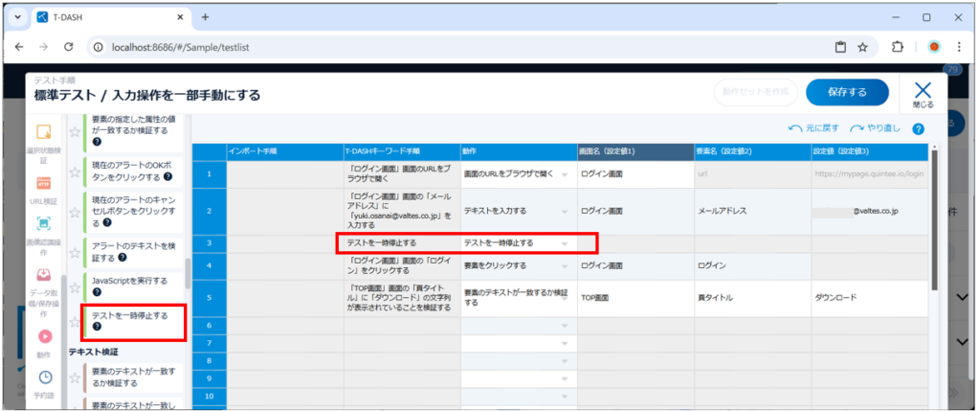The height and width of the screenshot is (411, 980).
Task: Click the blue help question mark icon
Action: pos(918,129)
